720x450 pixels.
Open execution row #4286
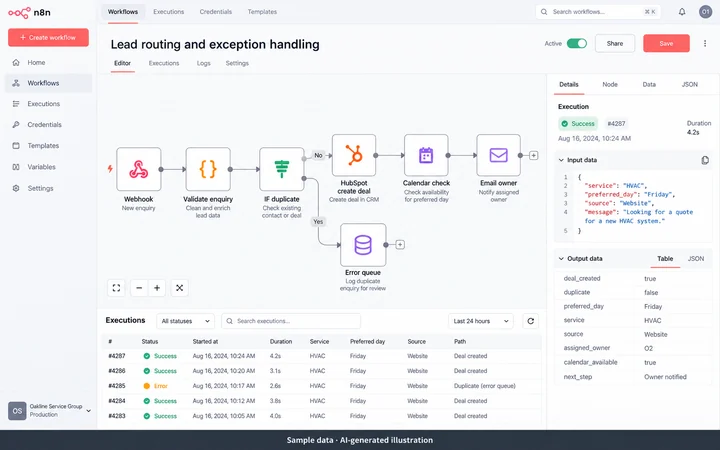pyautogui.click(x=321, y=371)
